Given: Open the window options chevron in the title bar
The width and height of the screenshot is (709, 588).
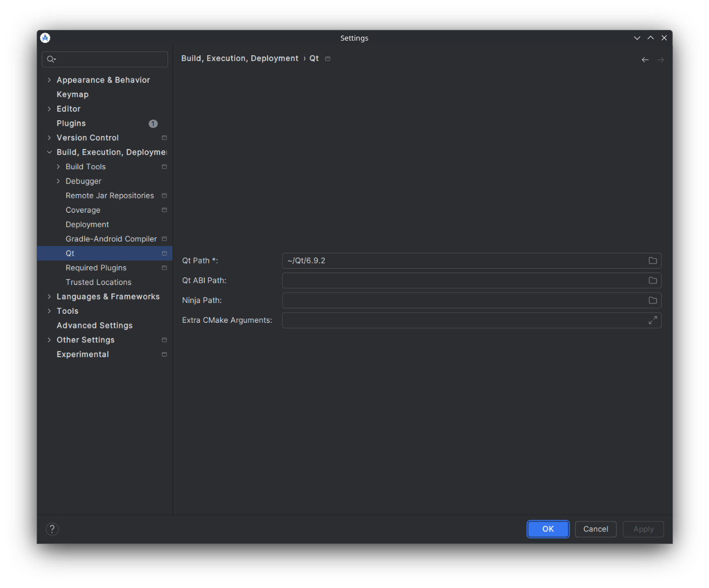Looking at the screenshot, I should click(x=637, y=38).
